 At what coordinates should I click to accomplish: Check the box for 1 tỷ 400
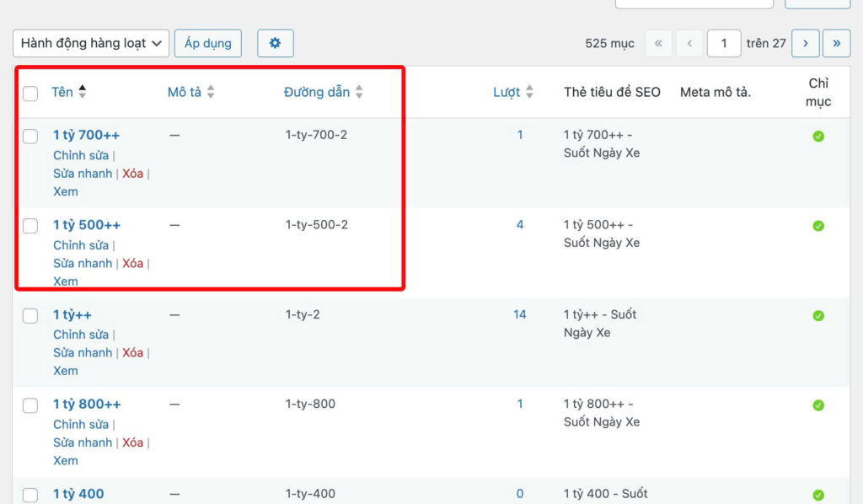(30, 495)
